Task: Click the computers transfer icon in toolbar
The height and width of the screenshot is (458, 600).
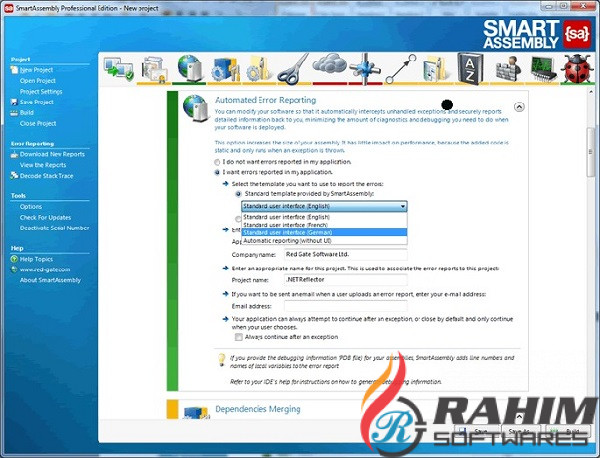Action: point(119,69)
